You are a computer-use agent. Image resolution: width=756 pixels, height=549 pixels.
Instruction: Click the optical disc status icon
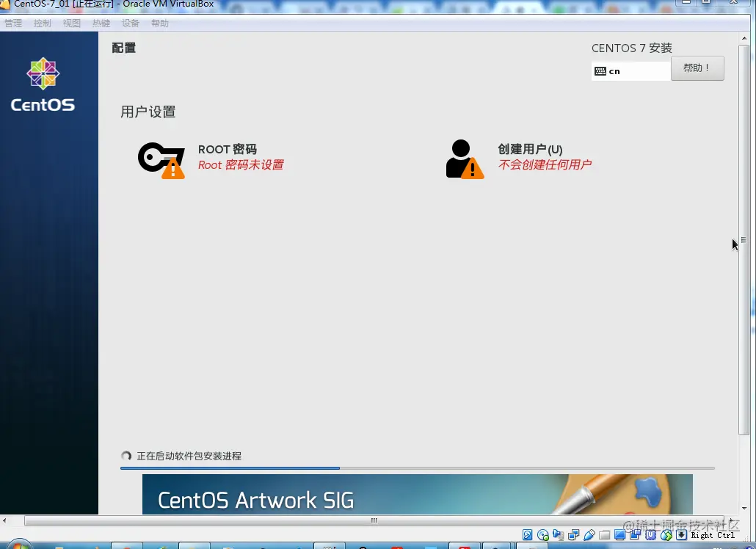pyautogui.click(x=543, y=534)
